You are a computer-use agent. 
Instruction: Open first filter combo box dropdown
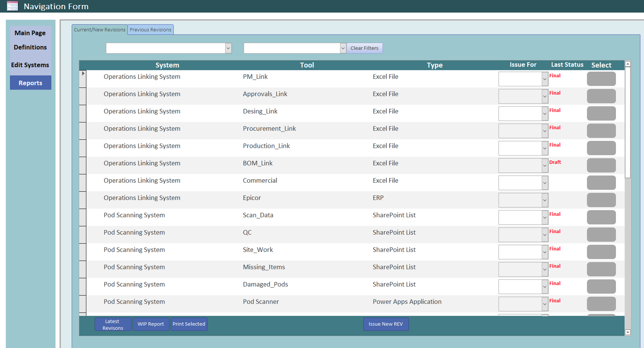228,48
